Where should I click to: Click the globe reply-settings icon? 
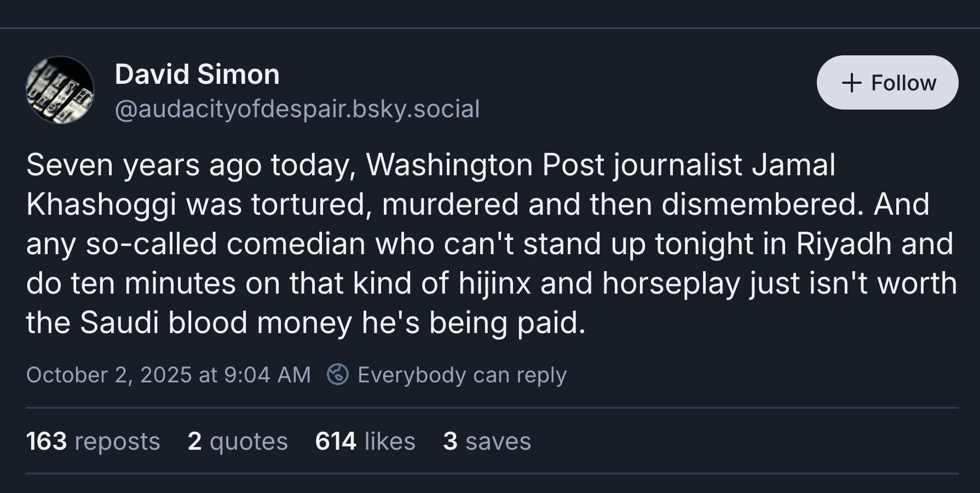(x=338, y=375)
